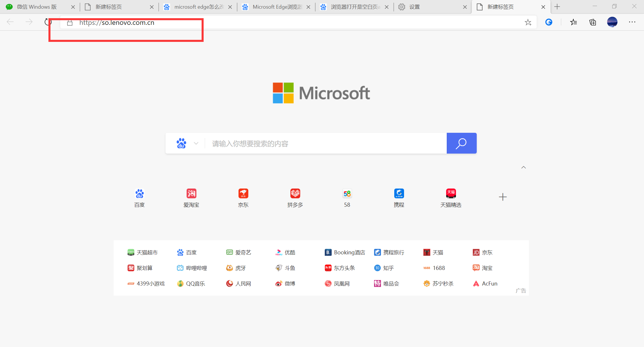This screenshot has height=347, width=644.
Task: Open the 58 quick link tile
Action: coord(347,198)
